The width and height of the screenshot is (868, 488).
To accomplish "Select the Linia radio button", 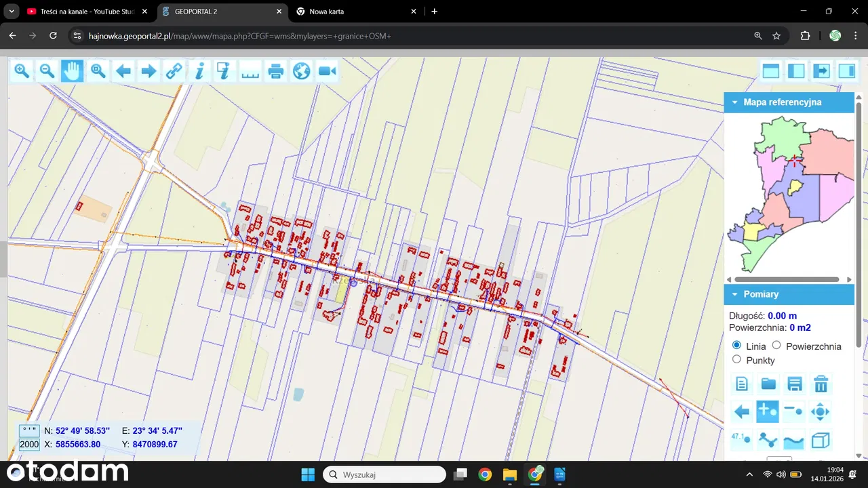I will point(736,346).
